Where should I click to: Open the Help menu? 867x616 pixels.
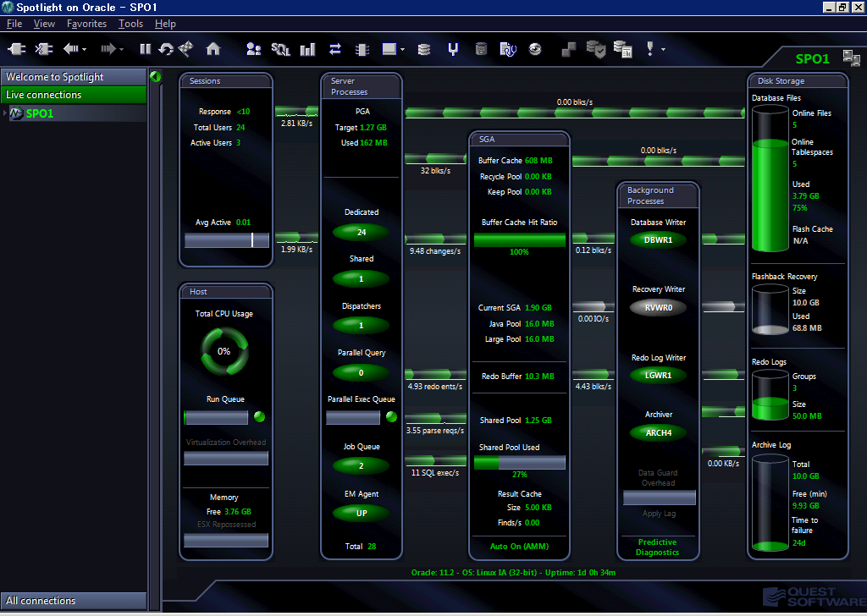tap(165, 24)
